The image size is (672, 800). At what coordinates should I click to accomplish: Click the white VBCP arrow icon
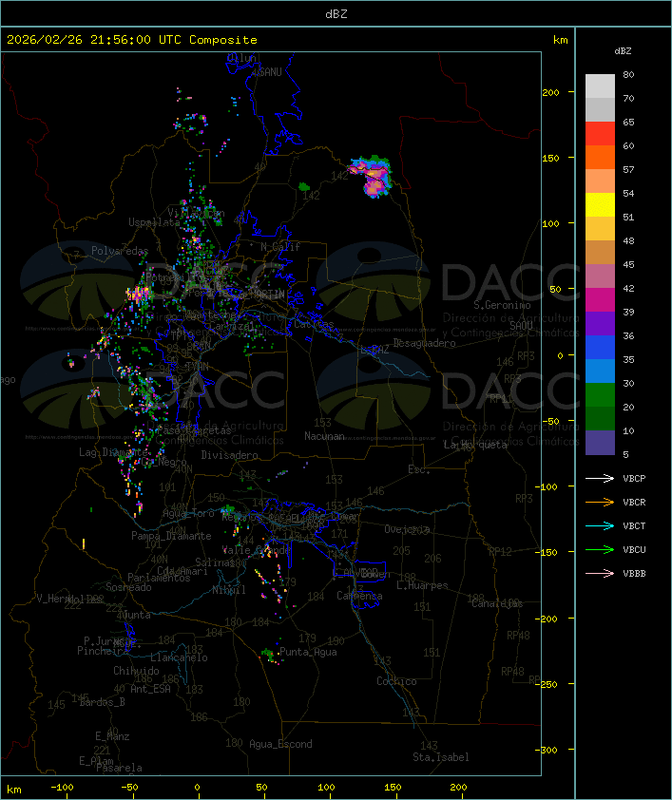pyautogui.click(x=600, y=478)
